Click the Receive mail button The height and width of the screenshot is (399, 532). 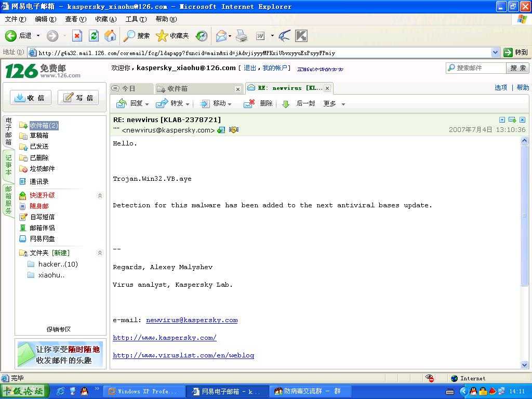(x=31, y=98)
